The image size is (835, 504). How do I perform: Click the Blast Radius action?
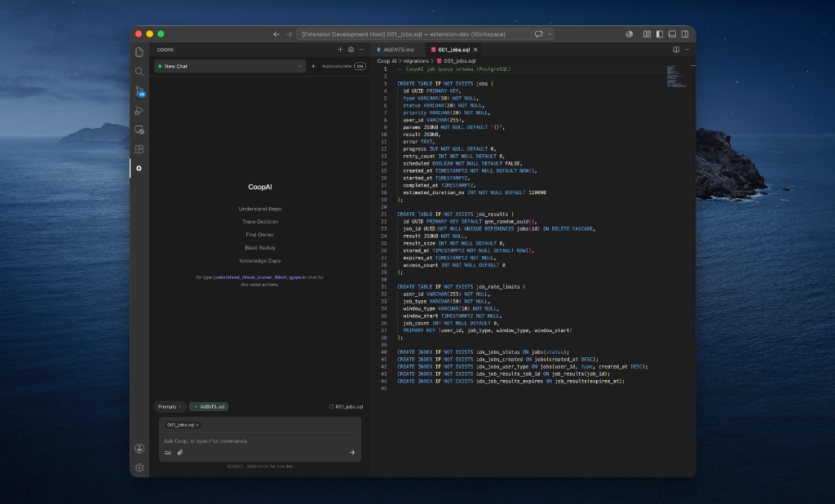260,248
